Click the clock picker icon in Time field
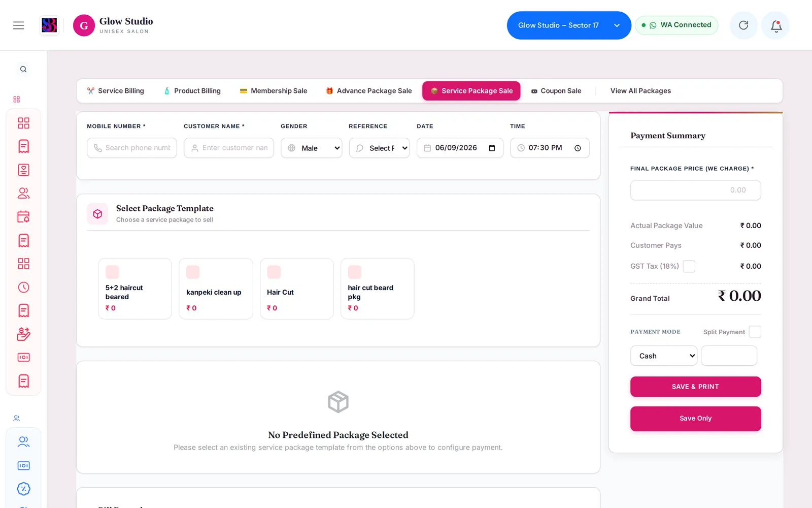Screen dimensions: 812x508 coord(578,148)
